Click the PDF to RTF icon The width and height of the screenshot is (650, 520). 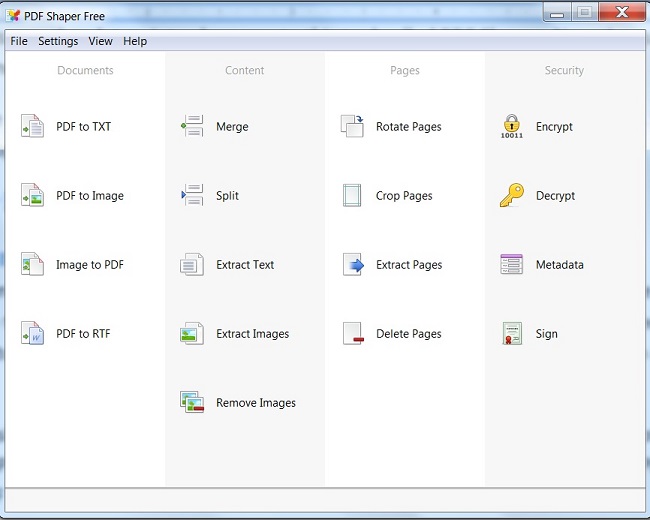pos(32,333)
